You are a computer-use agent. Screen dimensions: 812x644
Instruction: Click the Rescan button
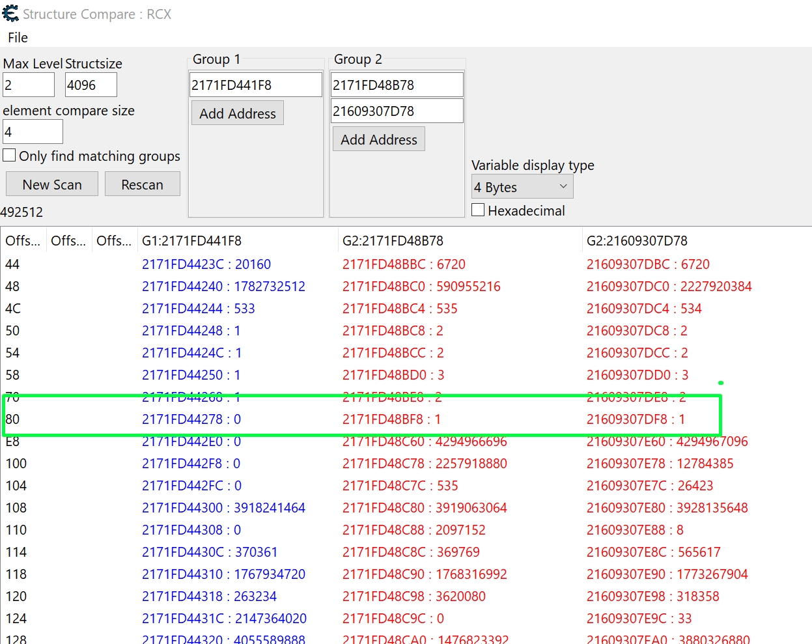pyautogui.click(x=142, y=184)
